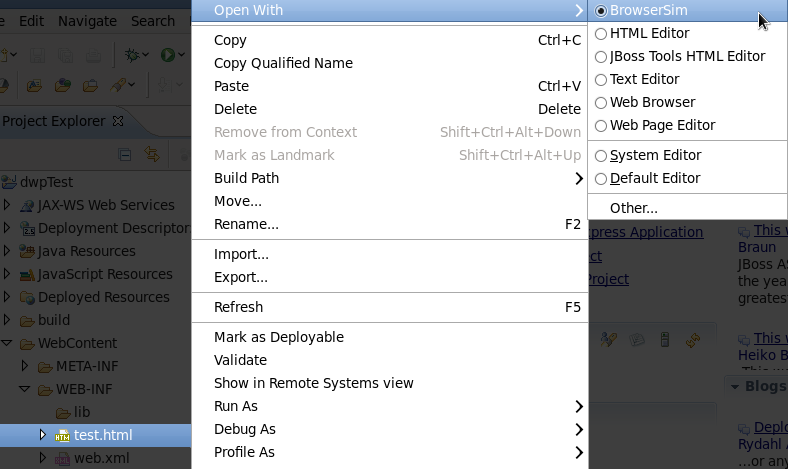
Task: Click the Debug bug toolbar icon
Action: point(132,54)
